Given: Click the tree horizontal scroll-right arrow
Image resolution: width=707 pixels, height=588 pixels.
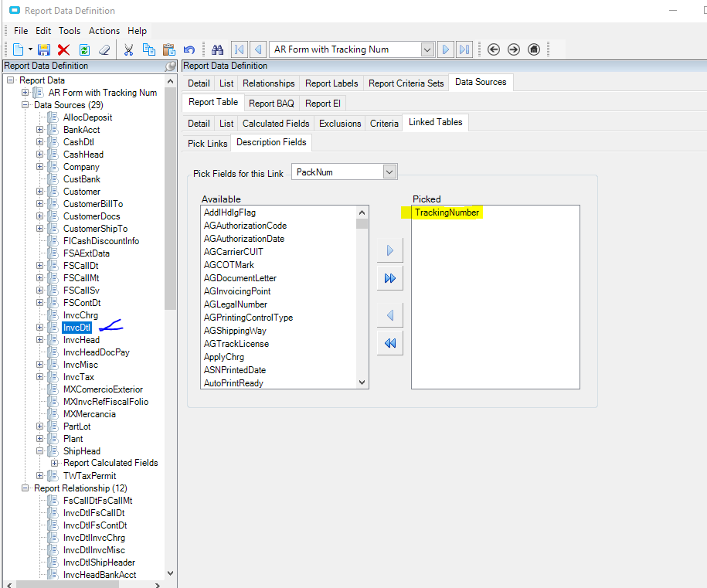Looking at the screenshot, I should [x=158, y=585].
